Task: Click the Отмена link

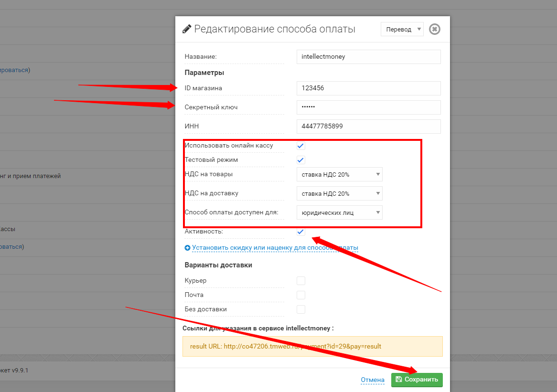Action: pyautogui.click(x=373, y=380)
